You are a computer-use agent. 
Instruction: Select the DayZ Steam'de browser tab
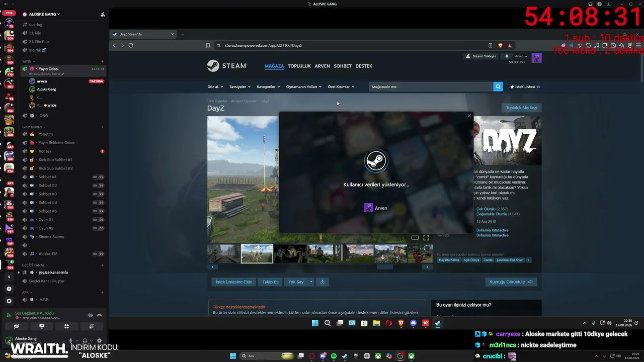143,34
